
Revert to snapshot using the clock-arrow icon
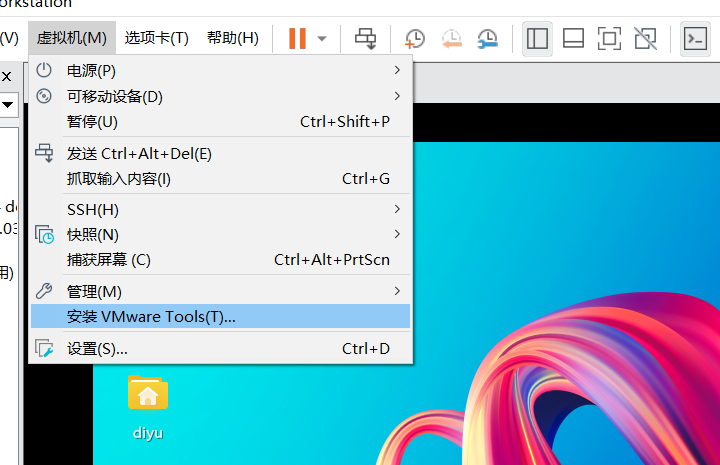coord(451,39)
